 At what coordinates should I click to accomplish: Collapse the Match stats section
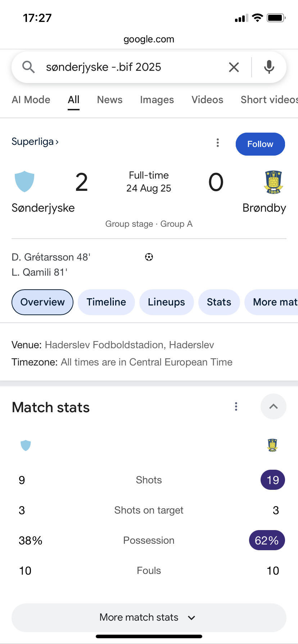[274, 406]
